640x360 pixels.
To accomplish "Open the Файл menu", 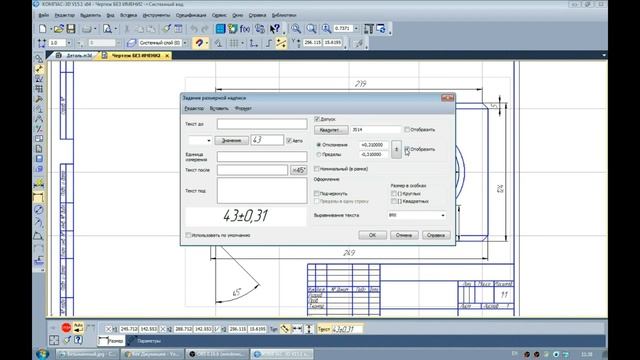I will pos(44,15).
